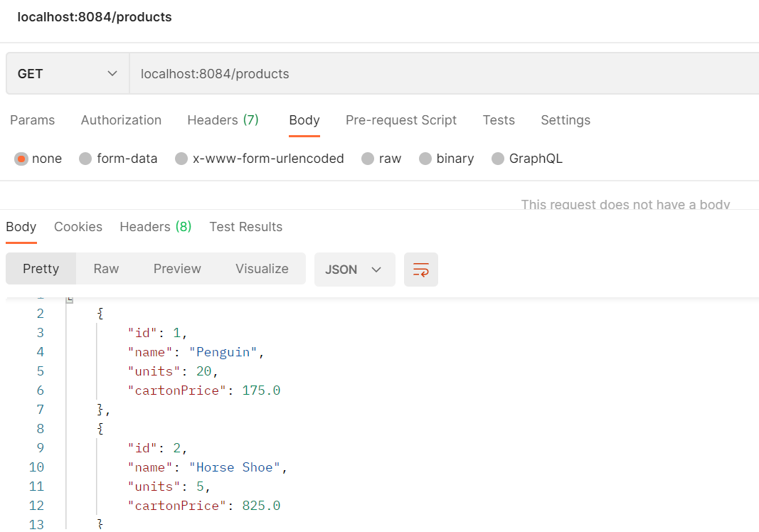The height and width of the screenshot is (532, 759).
Task: Select the Preview response view
Action: tap(177, 269)
